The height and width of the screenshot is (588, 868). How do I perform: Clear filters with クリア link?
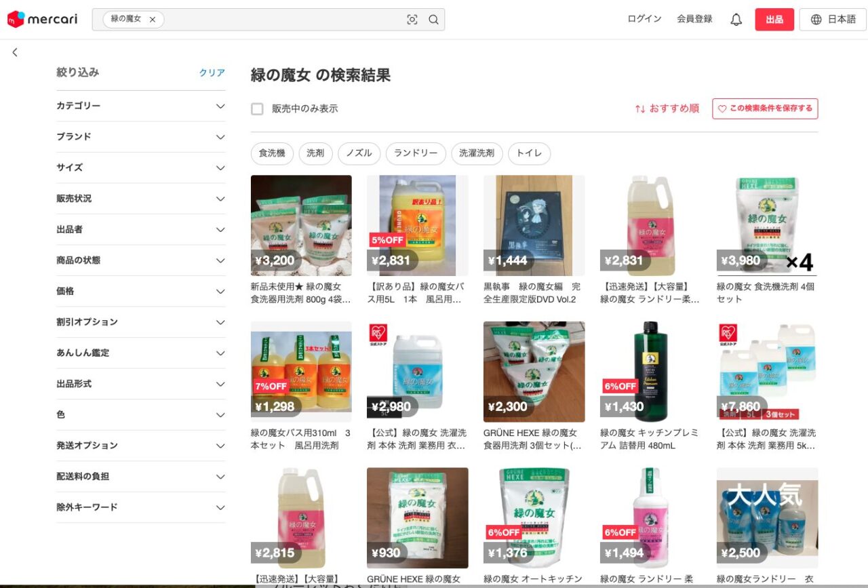point(212,73)
